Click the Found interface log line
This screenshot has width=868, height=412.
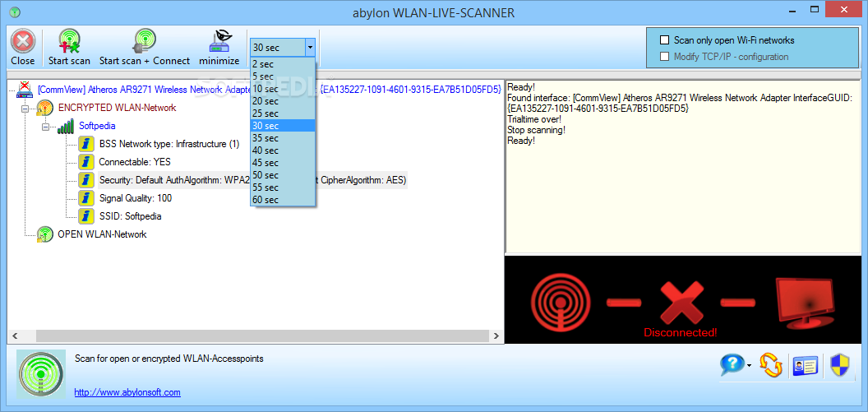pyautogui.click(x=680, y=103)
